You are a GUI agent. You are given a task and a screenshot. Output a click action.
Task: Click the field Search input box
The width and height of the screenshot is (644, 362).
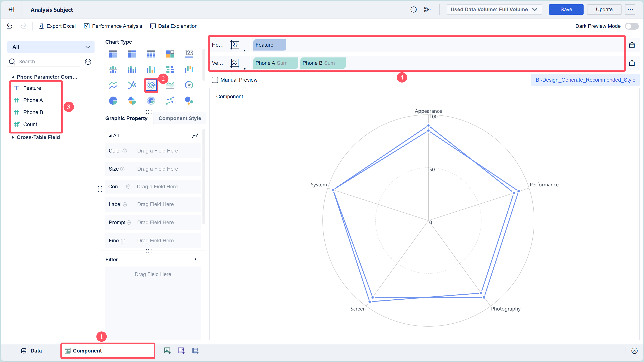47,62
